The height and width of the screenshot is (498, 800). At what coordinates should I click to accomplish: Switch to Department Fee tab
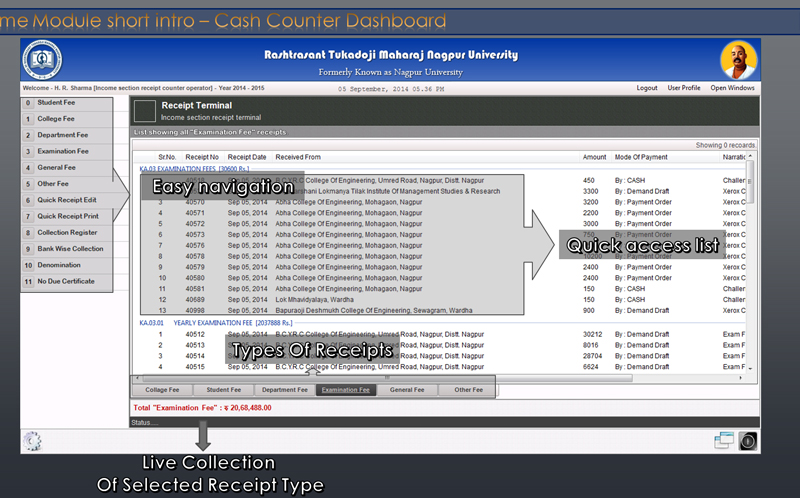[285, 390]
